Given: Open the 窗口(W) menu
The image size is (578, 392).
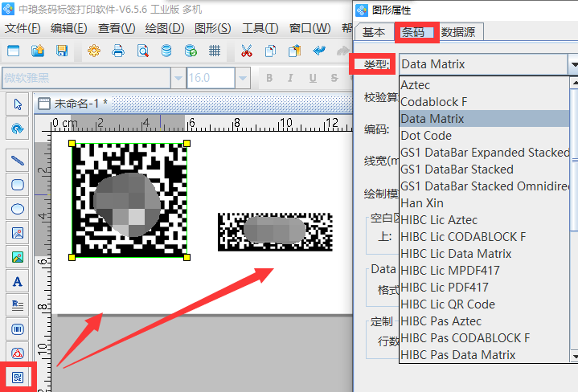Looking at the screenshot, I should tap(310, 28).
